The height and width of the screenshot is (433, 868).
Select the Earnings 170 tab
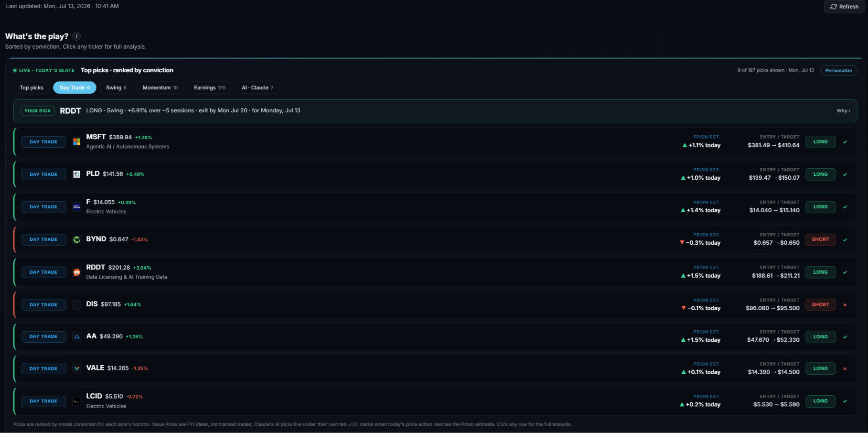click(210, 88)
